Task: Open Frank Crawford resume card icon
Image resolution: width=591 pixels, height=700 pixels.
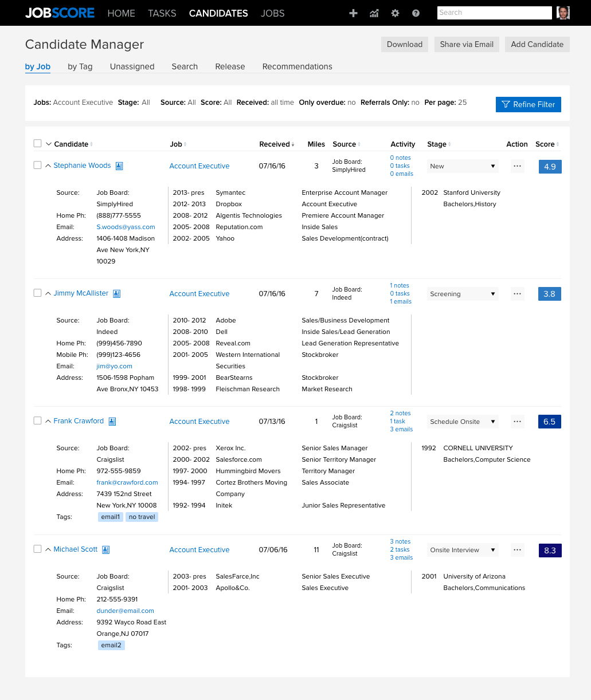Action: pos(112,422)
